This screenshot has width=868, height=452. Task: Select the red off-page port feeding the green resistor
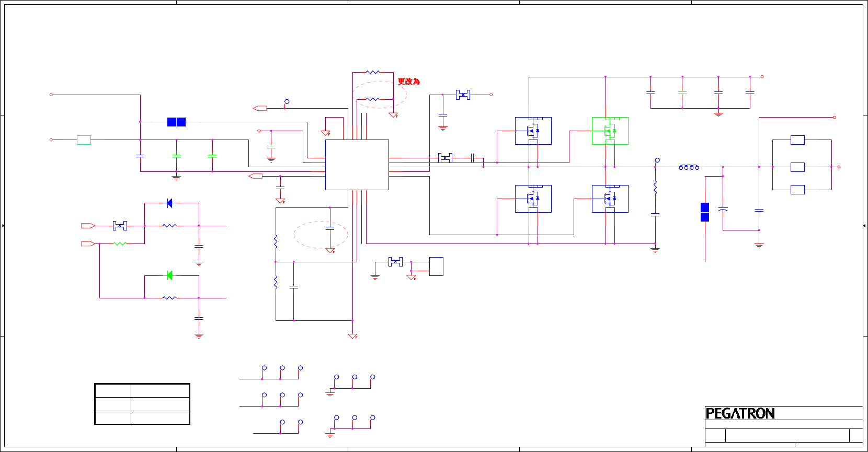coord(88,244)
